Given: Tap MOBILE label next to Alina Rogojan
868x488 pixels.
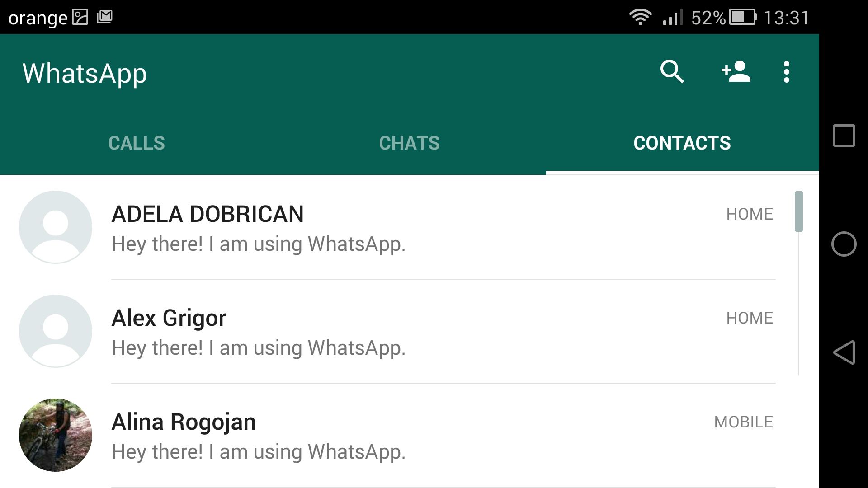Looking at the screenshot, I should point(744,421).
